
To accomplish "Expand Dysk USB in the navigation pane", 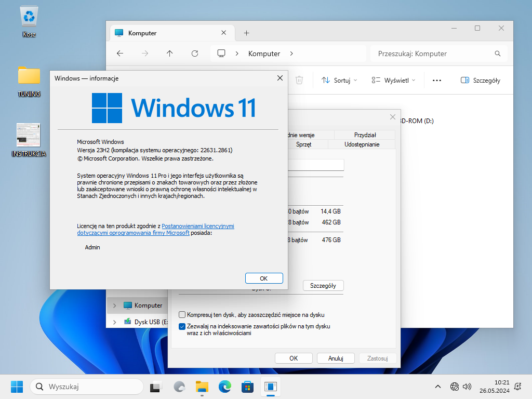I will (x=115, y=322).
